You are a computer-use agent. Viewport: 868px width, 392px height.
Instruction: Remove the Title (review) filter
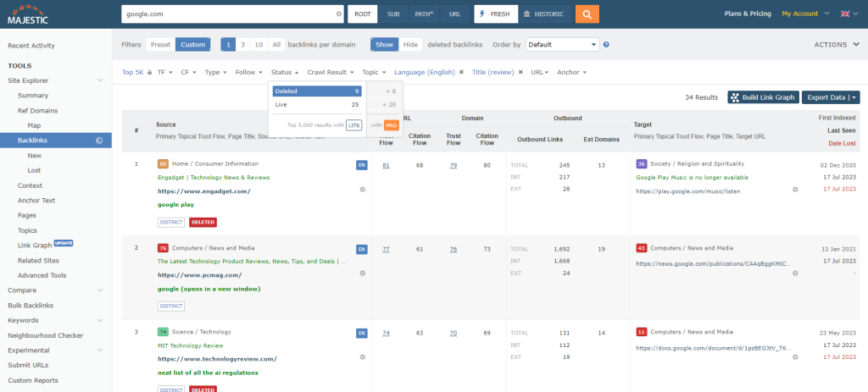(520, 73)
